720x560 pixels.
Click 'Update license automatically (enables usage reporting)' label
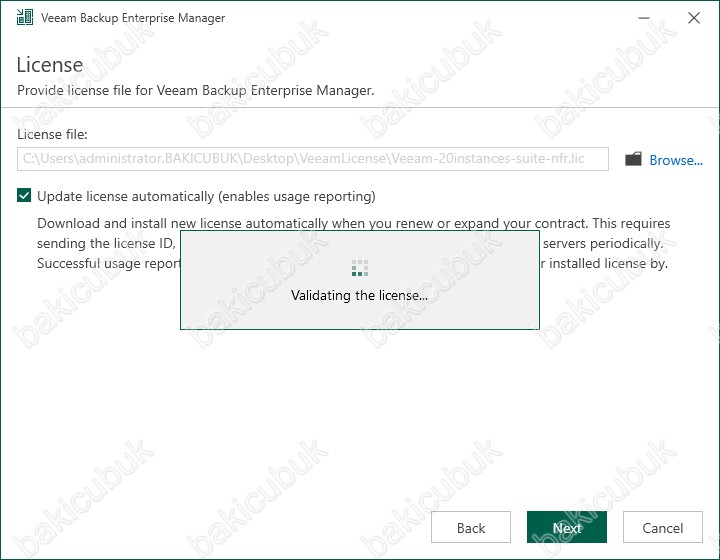point(206,196)
